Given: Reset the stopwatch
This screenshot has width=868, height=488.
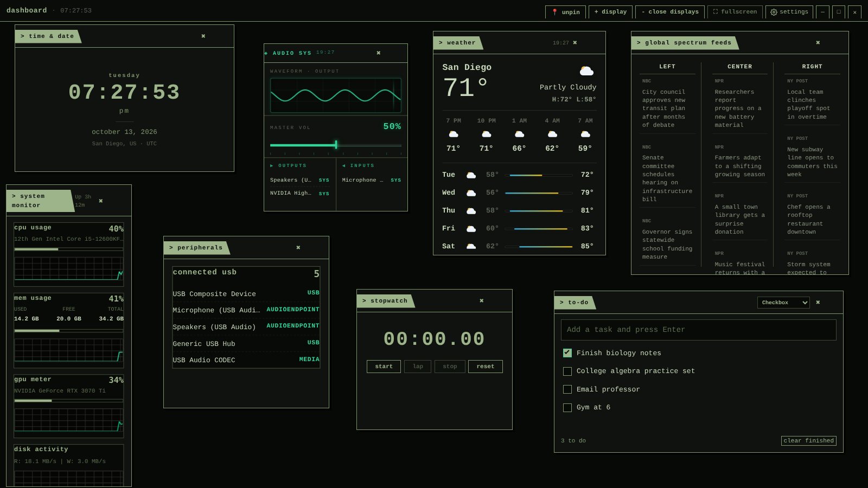Looking at the screenshot, I should [486, 367].
